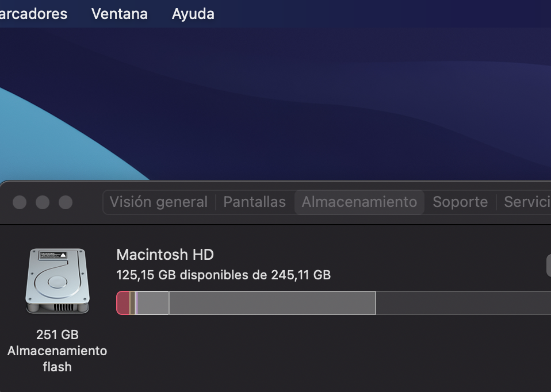Image resolution: width=551 pixels, height=392 pixels.
Task: Switch to the Visión general tab
Action: tap(158, 202)
